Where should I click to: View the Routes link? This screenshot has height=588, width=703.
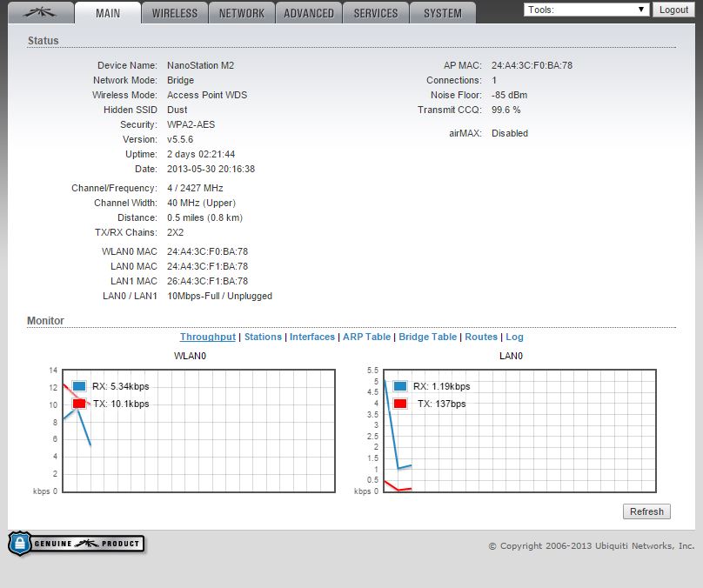click(481, 337)
